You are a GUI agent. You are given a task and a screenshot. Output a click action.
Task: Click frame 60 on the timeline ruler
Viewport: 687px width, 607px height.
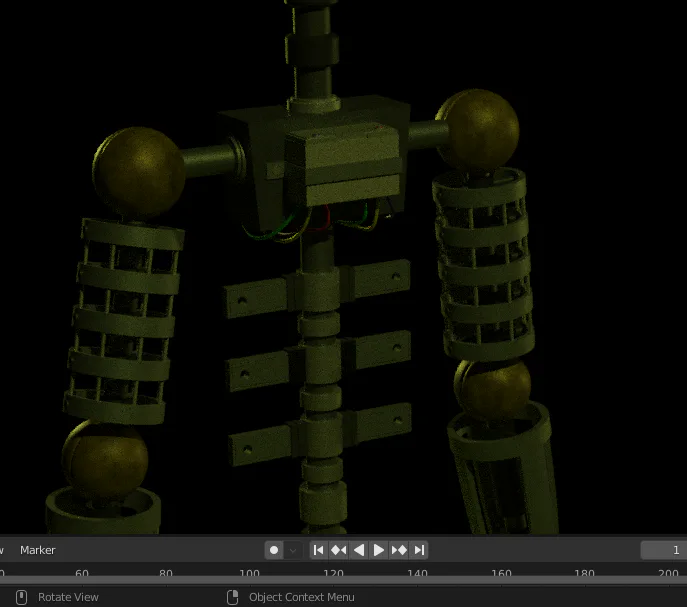(x=82, y=573)
